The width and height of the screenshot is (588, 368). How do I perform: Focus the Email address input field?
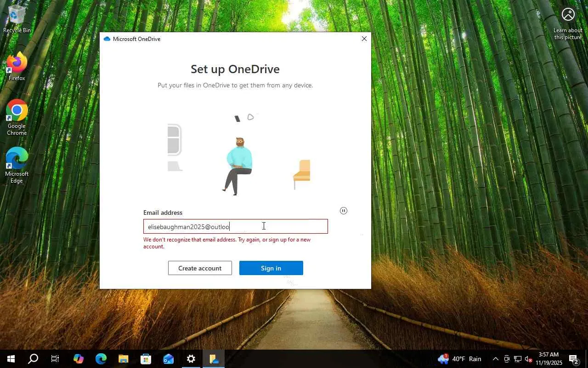[x=235, y=226]
